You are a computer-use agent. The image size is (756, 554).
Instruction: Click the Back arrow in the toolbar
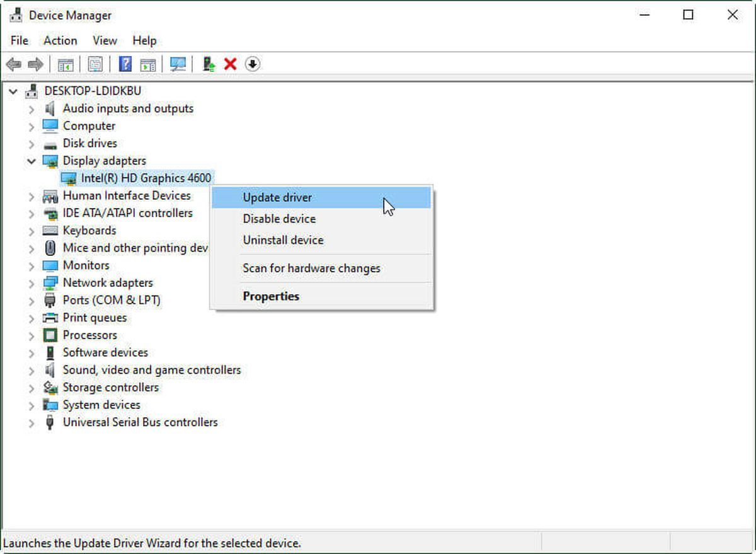tap(13, 64)
